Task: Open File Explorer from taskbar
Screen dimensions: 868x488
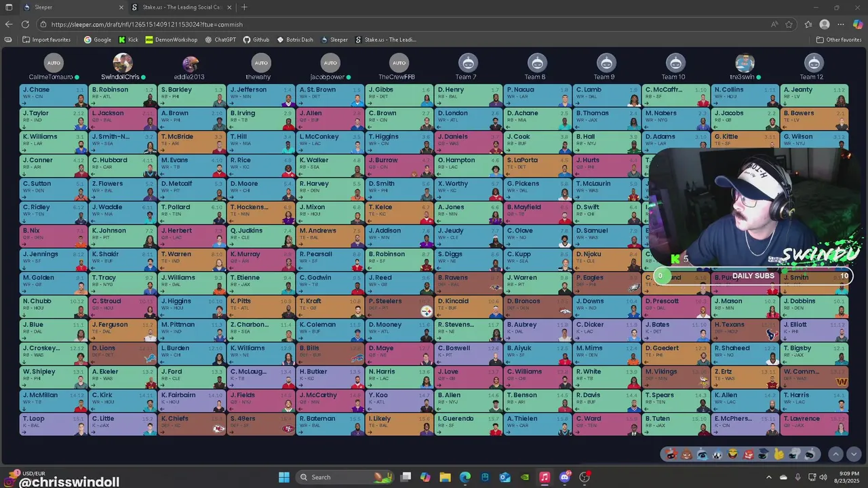Action: pos(445,477)
